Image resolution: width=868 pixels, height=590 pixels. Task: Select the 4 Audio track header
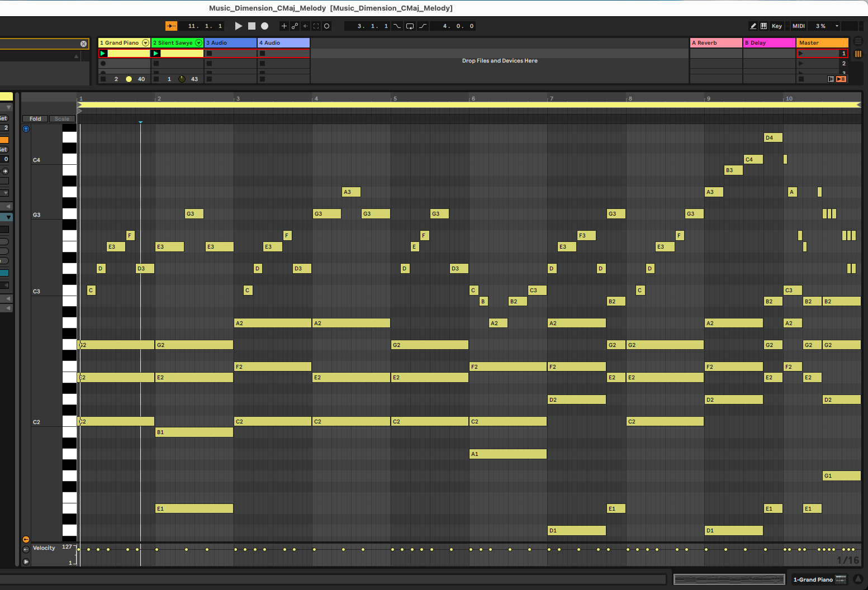click(283, 42)
